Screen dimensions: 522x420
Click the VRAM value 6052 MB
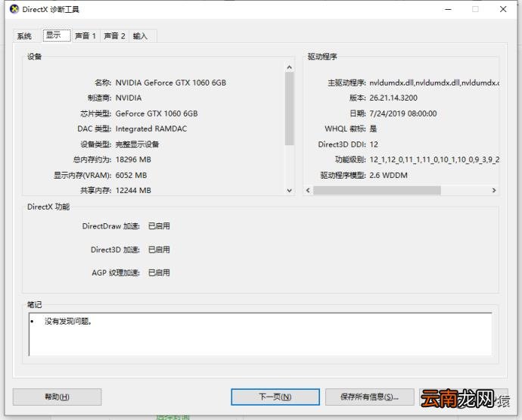131,176
